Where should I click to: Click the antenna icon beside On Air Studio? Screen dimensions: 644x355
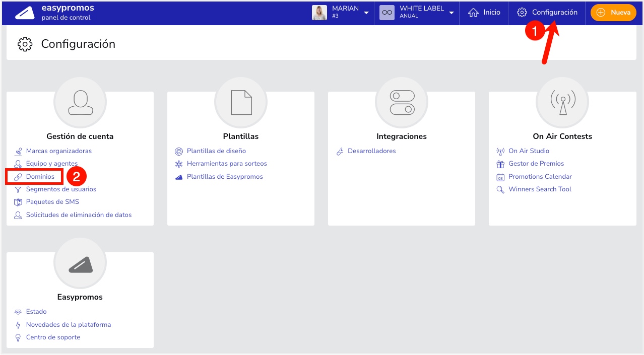pos(500,151)
